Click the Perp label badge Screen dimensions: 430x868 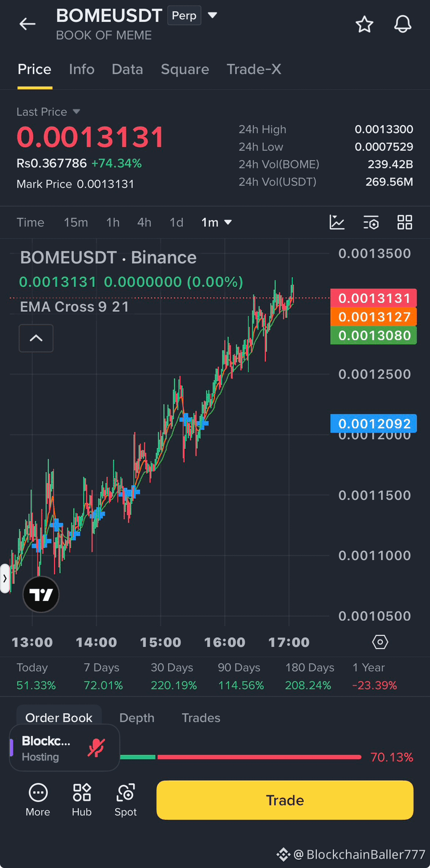click(x=184, y=16)
